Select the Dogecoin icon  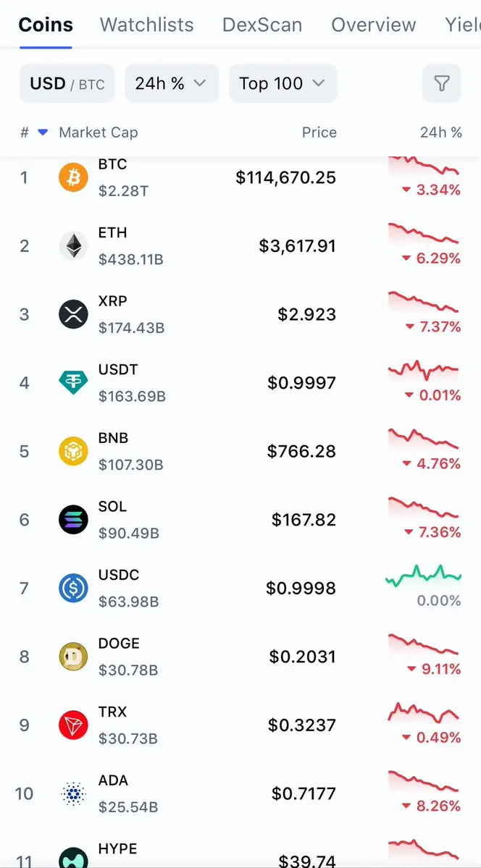pos(73,657)
